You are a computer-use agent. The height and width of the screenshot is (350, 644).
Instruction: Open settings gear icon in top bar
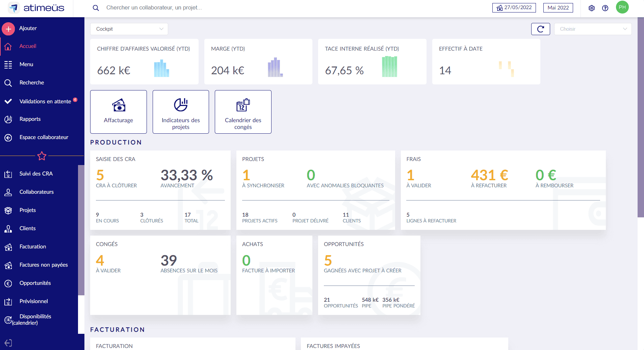coord(591,8)
